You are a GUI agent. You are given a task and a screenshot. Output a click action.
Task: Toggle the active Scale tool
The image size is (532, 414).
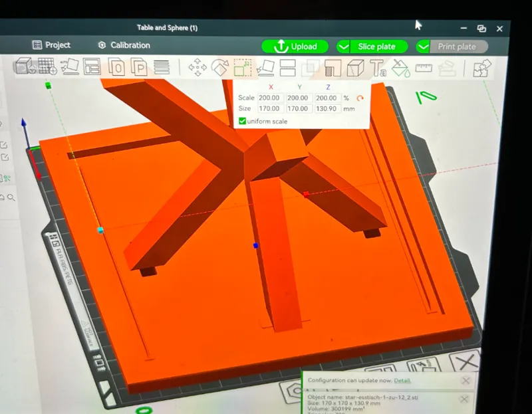pyautogui.click(x=243, y=68)
